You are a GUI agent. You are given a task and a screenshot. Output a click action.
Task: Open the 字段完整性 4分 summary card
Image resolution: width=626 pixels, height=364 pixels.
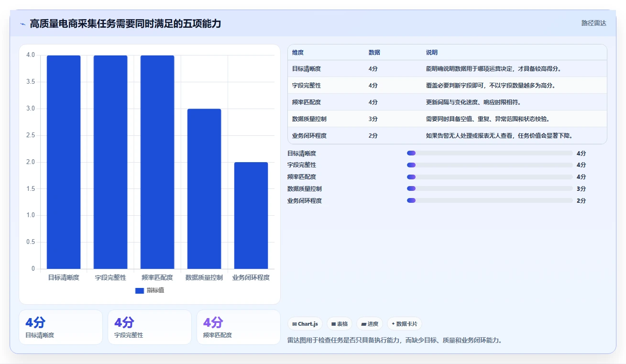(x=150, y=327)
